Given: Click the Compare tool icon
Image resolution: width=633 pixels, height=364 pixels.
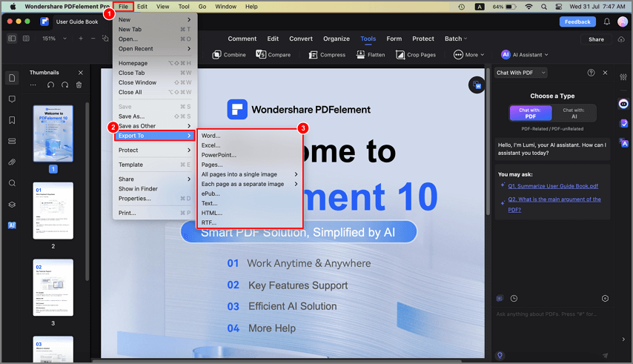Looking at the screenshot, I should 261,54.
